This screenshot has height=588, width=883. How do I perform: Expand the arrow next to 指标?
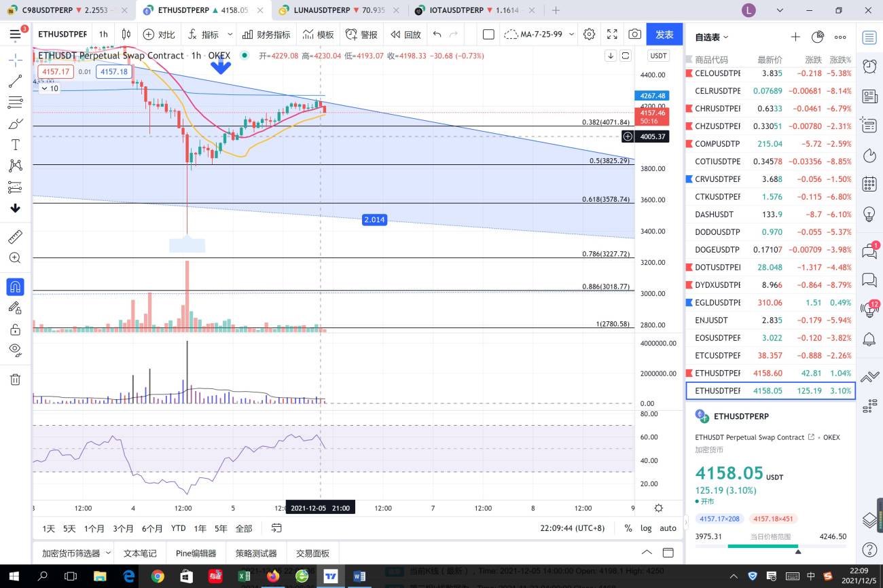tap(230, 35)
